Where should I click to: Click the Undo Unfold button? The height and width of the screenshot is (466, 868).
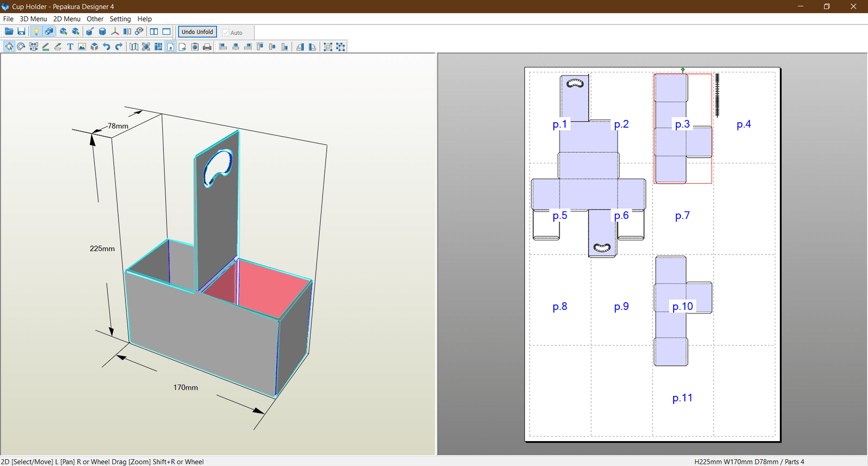pyautogui.click(x=197, y=32)
